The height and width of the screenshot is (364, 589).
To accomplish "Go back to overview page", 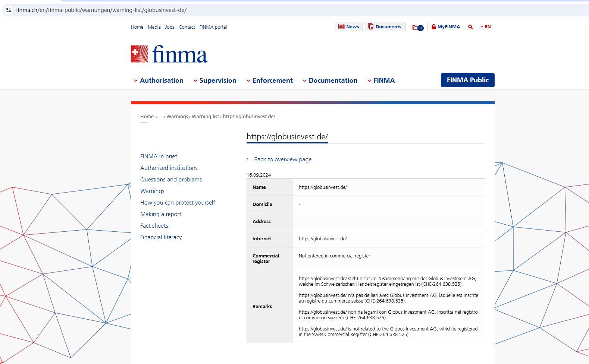I will click(279, 159).
